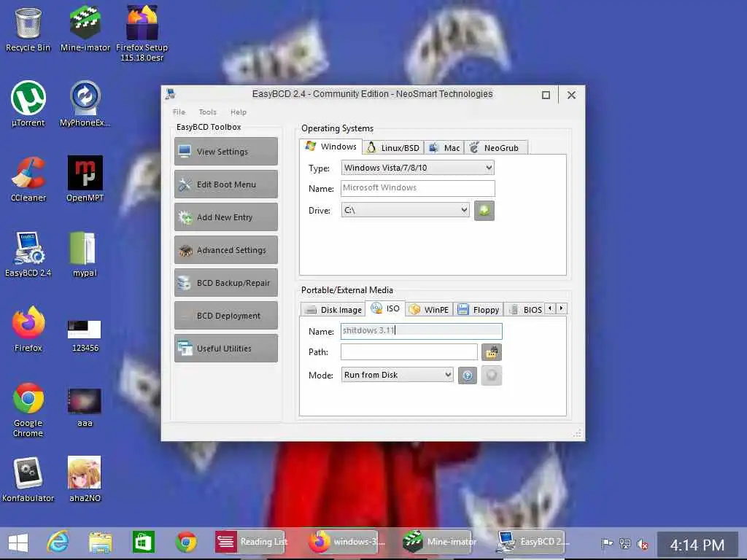Click the View Settings button
The image size is (747, 560).
[226, 152]
